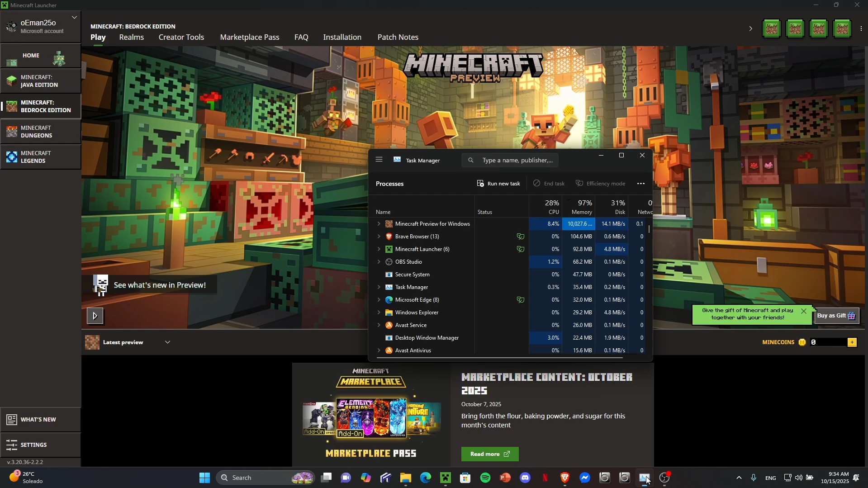868x488 pixels.
Task: Click the Buy as Gift button
Action: tap(836, 316)
